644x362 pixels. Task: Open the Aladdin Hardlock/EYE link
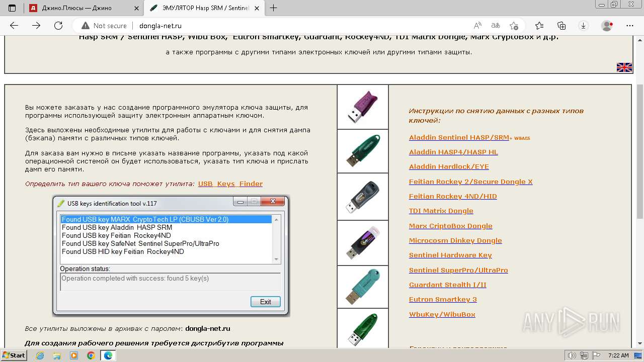point(449,166)
